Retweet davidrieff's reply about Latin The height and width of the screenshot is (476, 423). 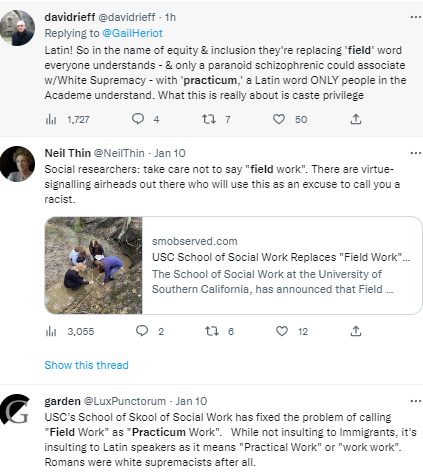[209, 119]
